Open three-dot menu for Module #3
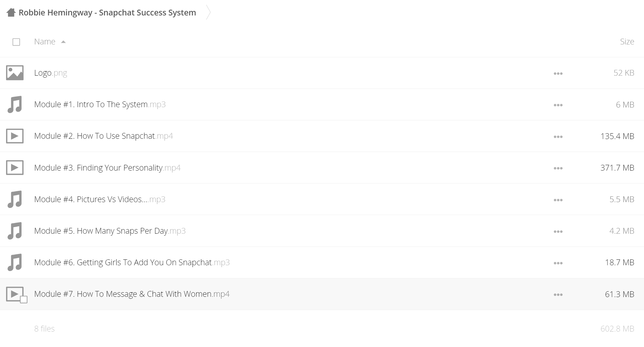 pyautogui.click(x=558, y=168)
